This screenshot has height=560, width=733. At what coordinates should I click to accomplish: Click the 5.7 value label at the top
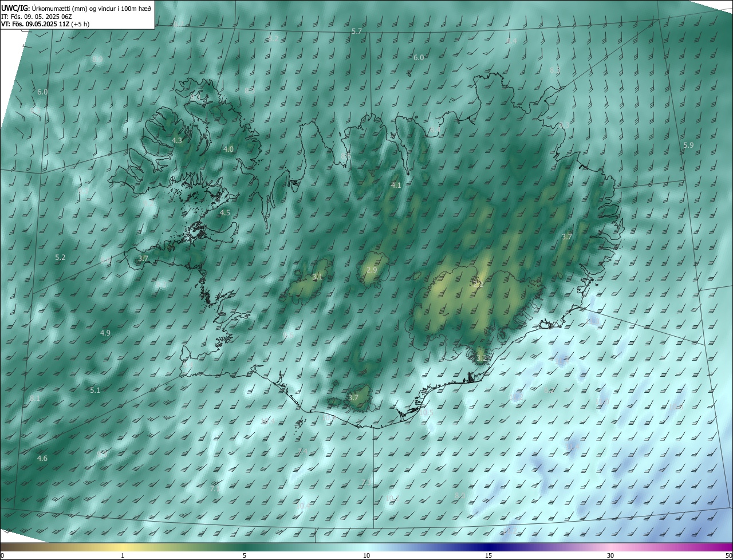coord(357,31)
